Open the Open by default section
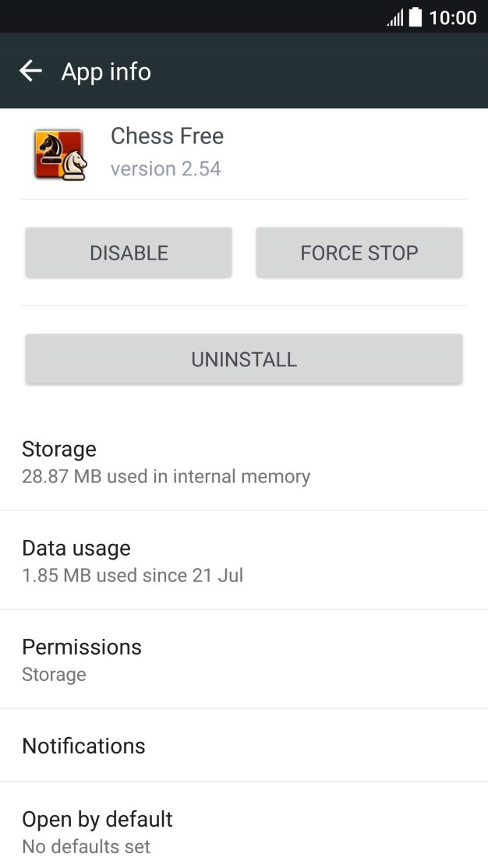 tap(244, 827)
